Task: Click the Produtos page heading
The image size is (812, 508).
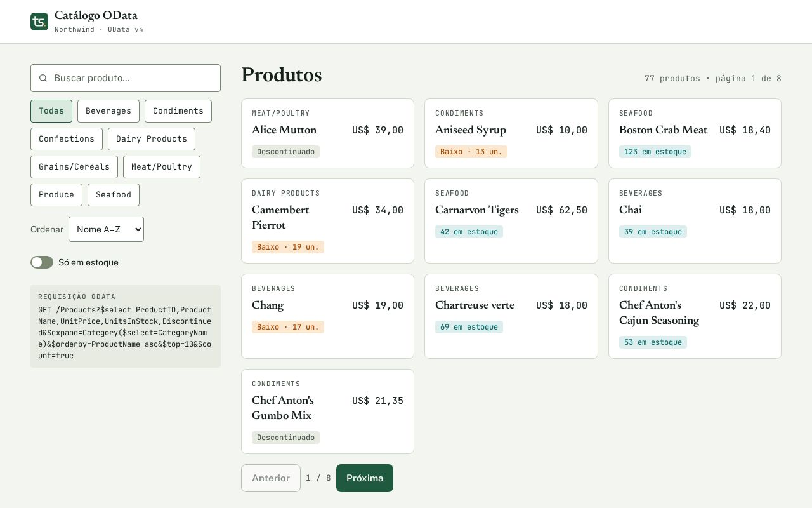Action: coord(282,75)
